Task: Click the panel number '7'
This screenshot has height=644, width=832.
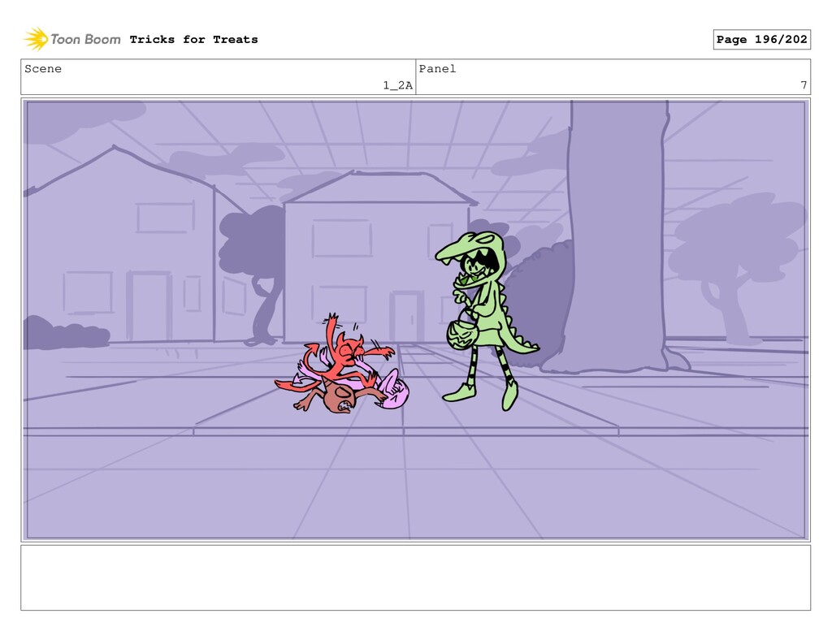Action: point(804,85)
